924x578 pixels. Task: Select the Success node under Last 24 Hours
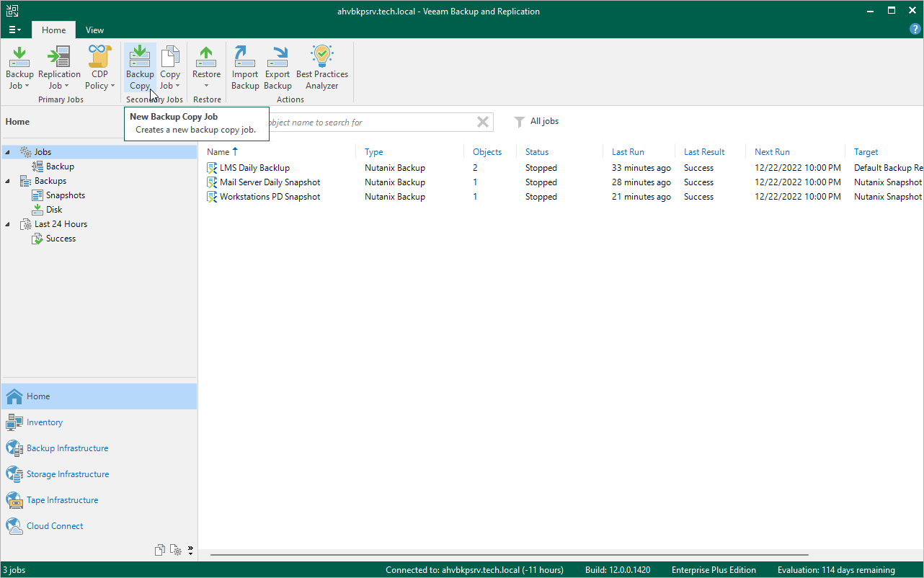tap(61, 239)
